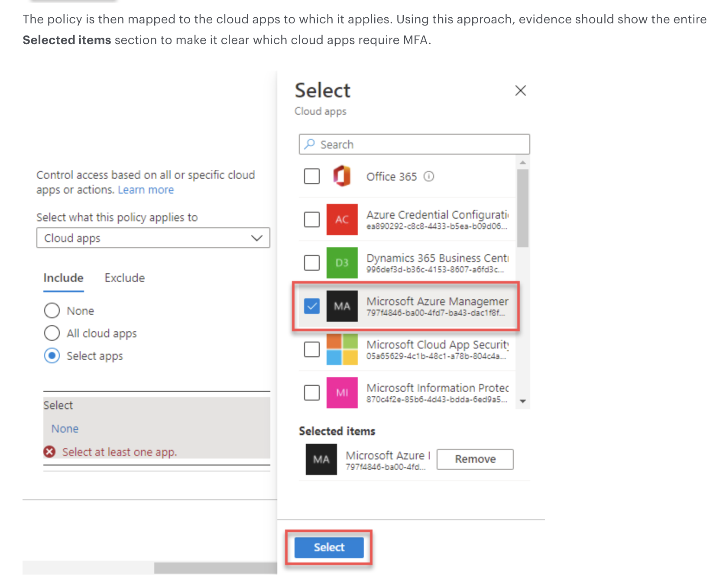This screenshot has height=588, width=726.
Task: Open the Cloud apps policy dropdown
Action: [153, 238]
